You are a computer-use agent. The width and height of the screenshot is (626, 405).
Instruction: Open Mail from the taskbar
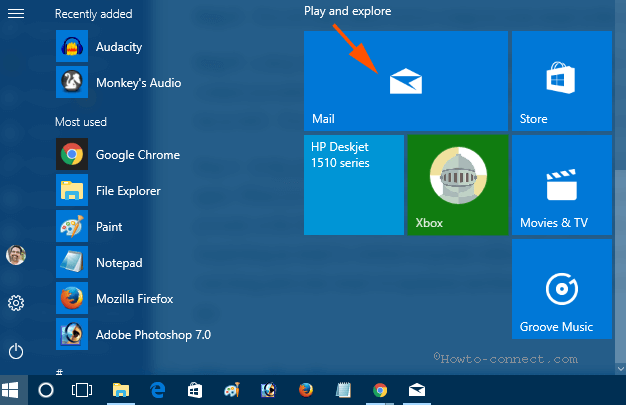click(x=417, y=390)
